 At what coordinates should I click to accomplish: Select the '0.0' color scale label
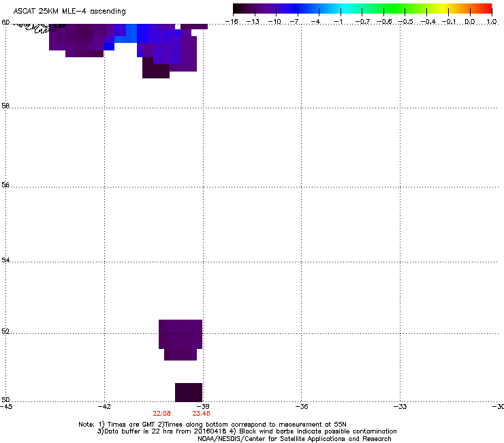(x=470, y=22)
